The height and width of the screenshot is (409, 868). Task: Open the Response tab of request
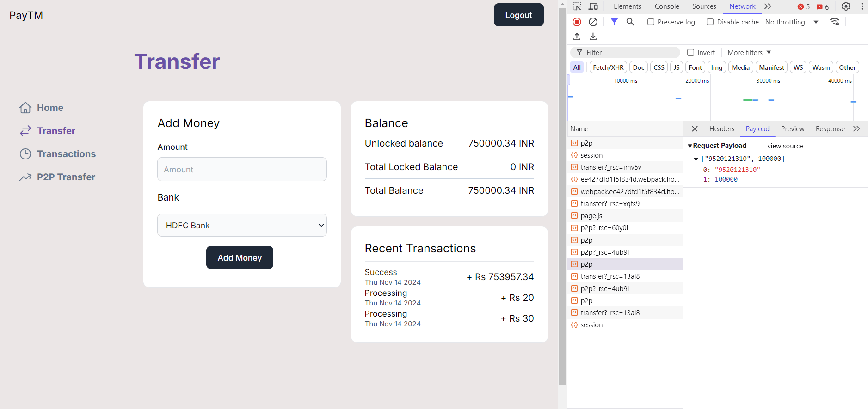[x=830, y=129]
